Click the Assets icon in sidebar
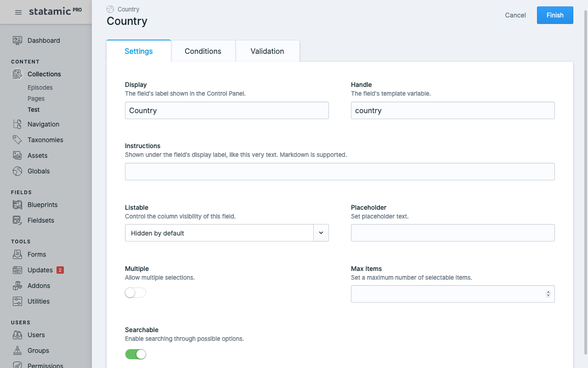This screenshot has width=588, height=368. click(x=17, y=155)
